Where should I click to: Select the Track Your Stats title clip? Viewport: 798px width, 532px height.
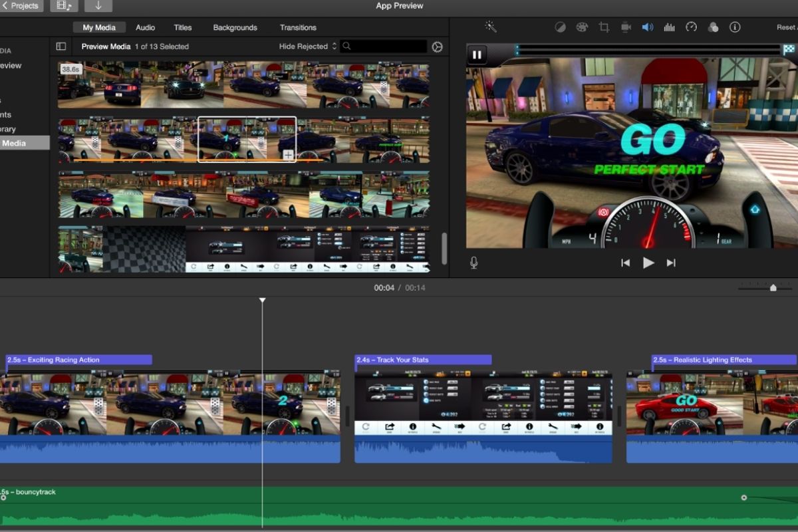click(x=423, y=360)
